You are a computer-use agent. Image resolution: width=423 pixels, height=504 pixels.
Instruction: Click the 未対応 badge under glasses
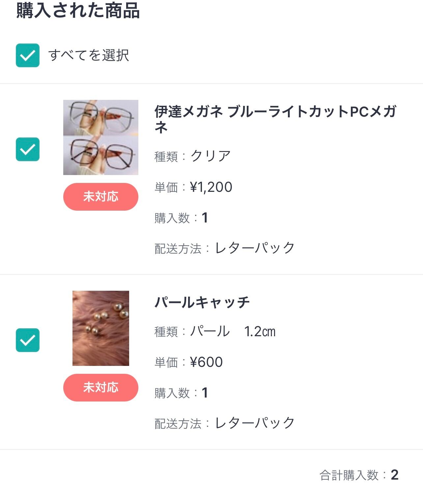point(101,197)
